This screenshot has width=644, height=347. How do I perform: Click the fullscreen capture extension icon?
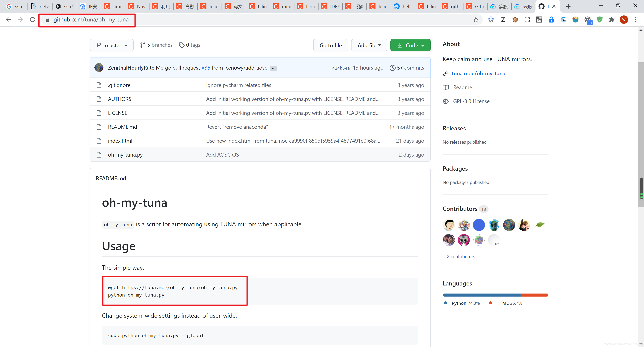click(x=527, y=19)
